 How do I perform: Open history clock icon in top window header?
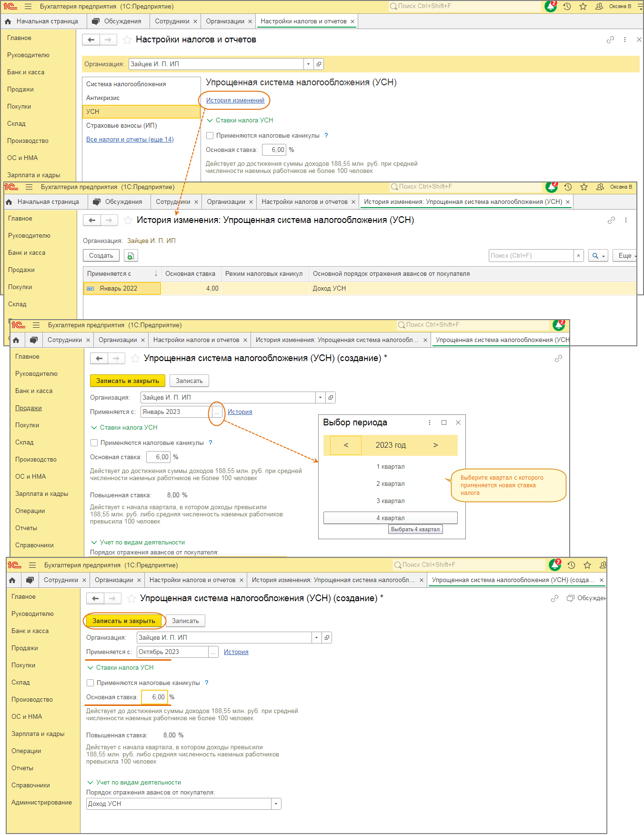pyautogui.click(x=567, y=7)
